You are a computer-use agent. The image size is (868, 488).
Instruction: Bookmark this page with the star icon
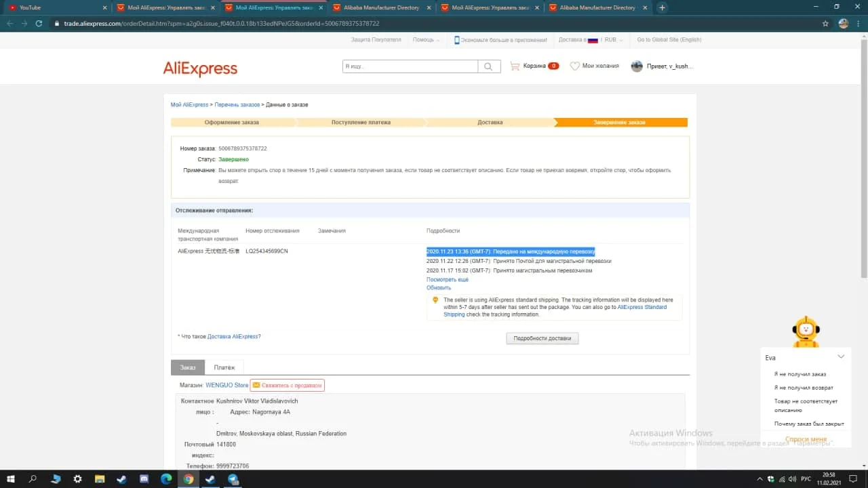[825, 23]
